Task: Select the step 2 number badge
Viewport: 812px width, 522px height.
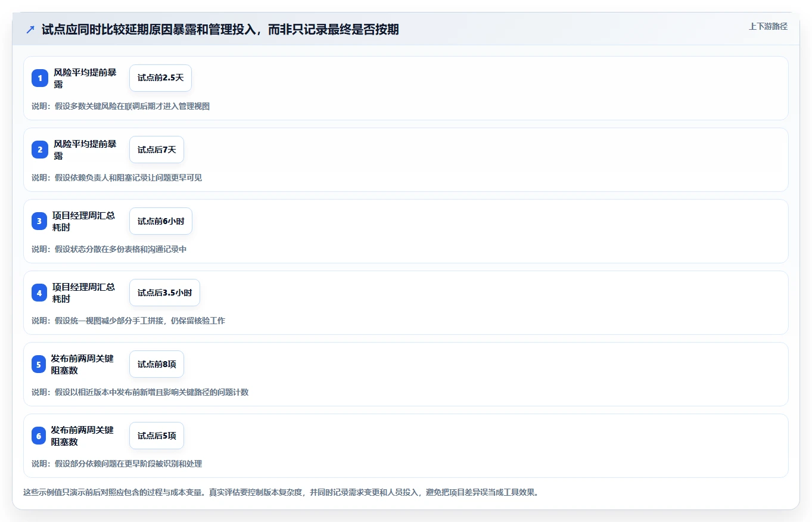Action: click(x=40, y=150)
